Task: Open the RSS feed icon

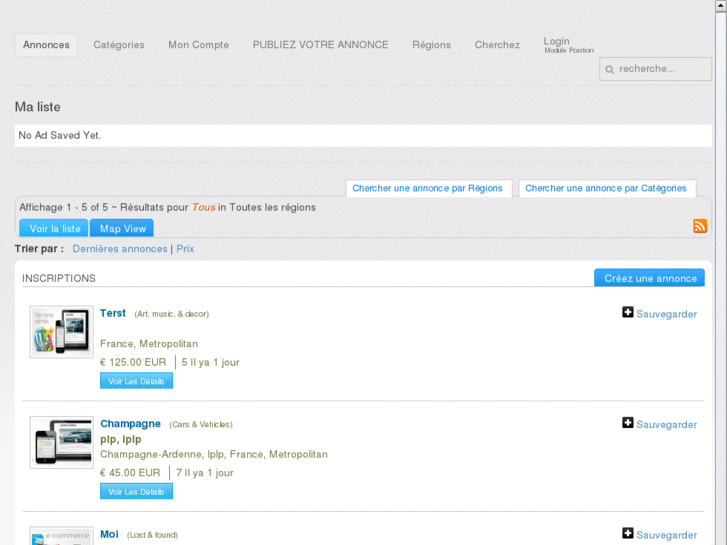Action: (x=700, y=226)
